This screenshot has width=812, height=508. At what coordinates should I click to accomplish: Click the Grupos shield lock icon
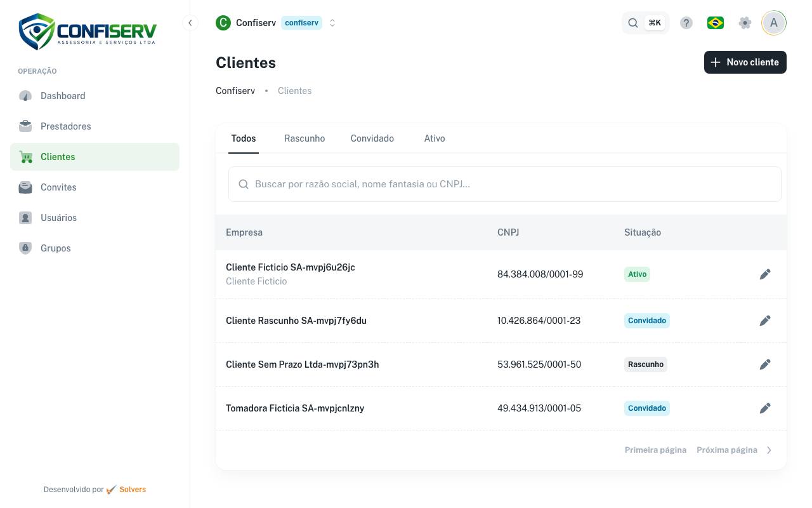point(25,248)
